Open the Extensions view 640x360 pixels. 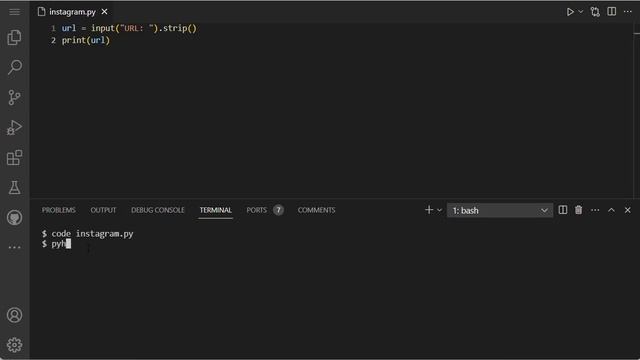(x=14, y=158)
